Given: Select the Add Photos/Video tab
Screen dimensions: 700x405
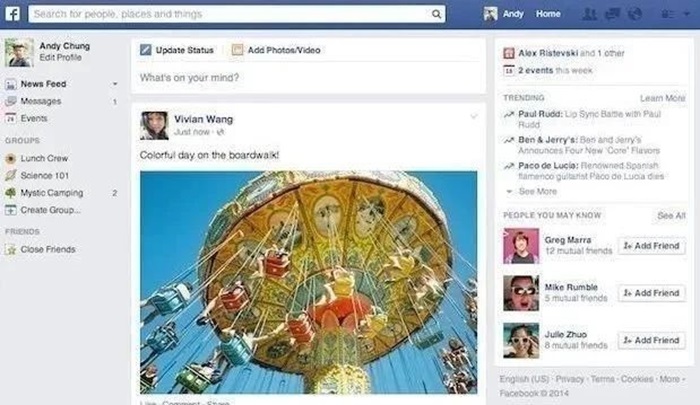Looking at the screenshot, I should click(x=276, y=50).
